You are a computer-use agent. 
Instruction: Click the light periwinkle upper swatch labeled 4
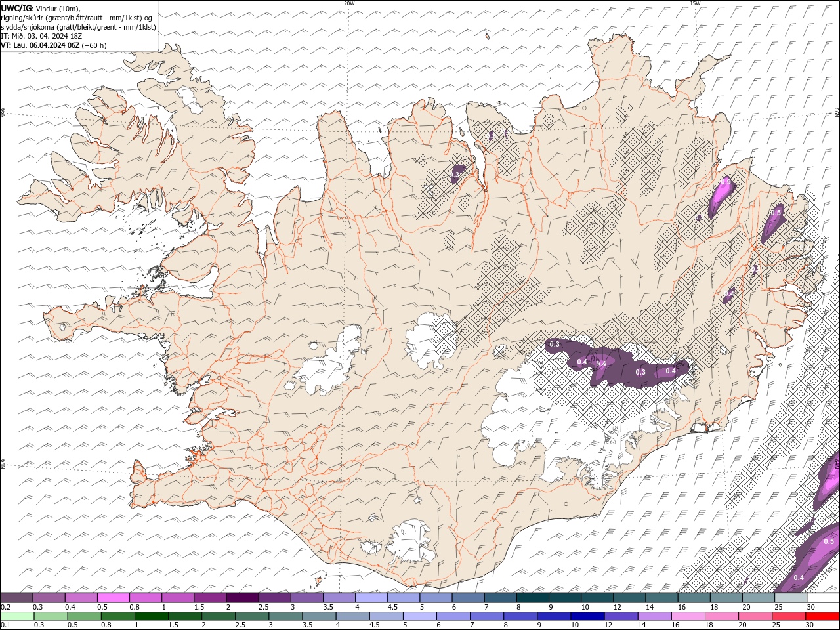coord(371,598)
